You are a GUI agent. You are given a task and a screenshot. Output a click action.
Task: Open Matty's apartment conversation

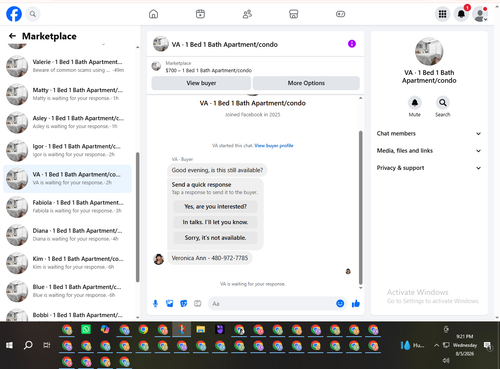tap(67, 94)
